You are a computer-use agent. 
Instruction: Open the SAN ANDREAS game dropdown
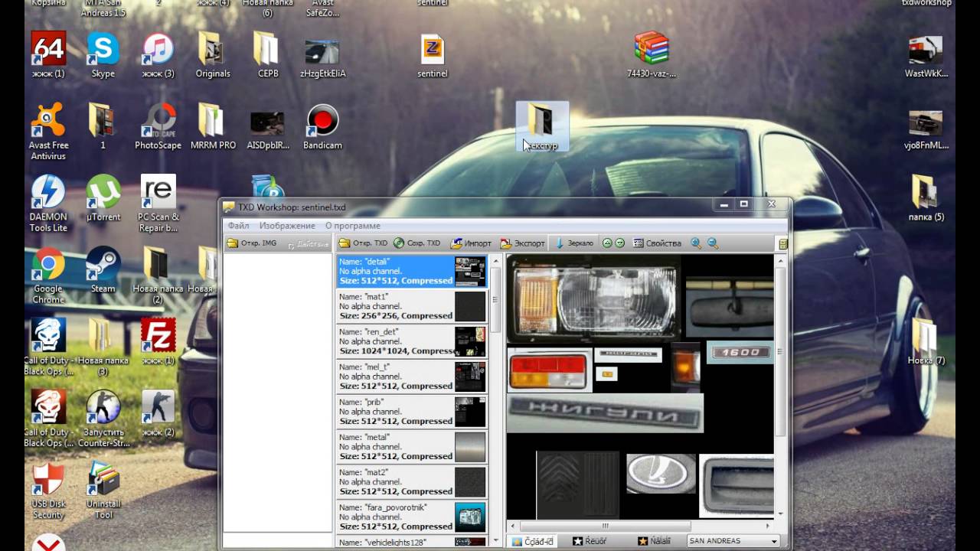click(733, 541)
